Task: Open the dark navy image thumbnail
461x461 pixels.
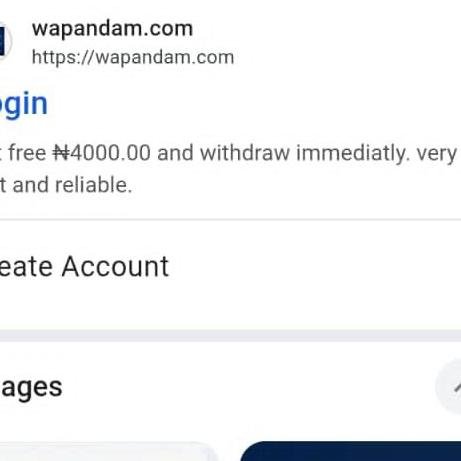Action: coord(351,451)
